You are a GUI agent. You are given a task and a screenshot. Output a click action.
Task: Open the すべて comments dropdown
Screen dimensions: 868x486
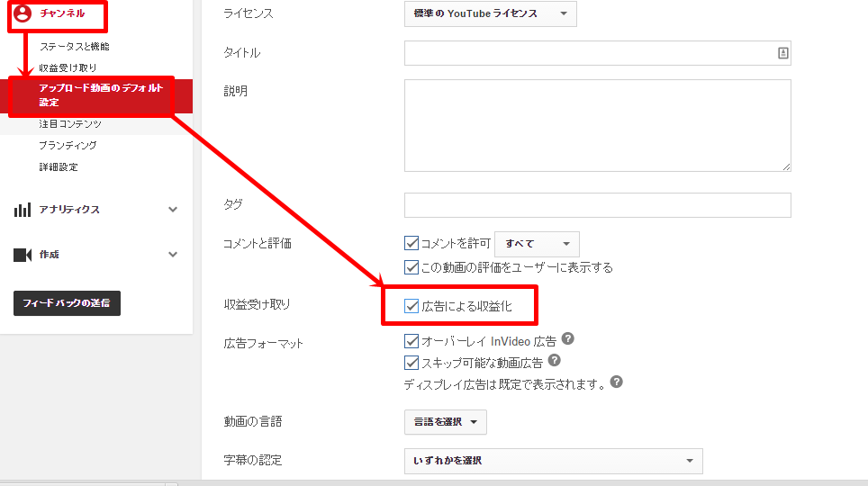(x=537, y=244)
